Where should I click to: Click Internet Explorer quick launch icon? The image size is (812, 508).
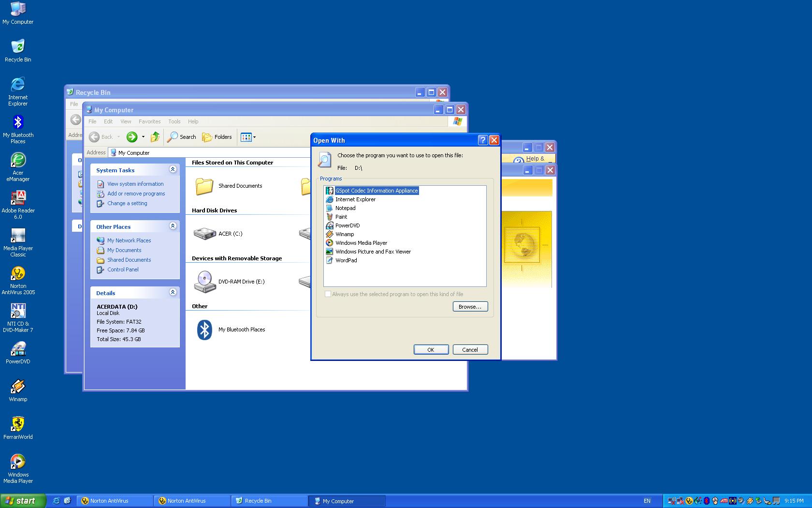[x=57, y=501]
